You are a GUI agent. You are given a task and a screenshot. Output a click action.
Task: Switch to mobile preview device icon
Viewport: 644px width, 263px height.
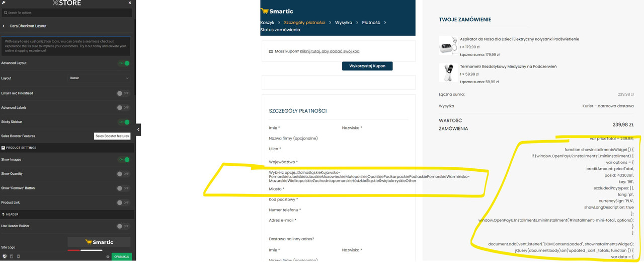point(19,256)
